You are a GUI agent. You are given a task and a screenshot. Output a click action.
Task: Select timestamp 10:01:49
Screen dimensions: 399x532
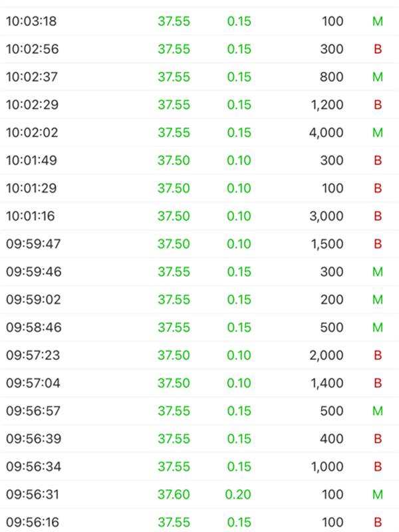pyautogui.click(x=31, y=160)
